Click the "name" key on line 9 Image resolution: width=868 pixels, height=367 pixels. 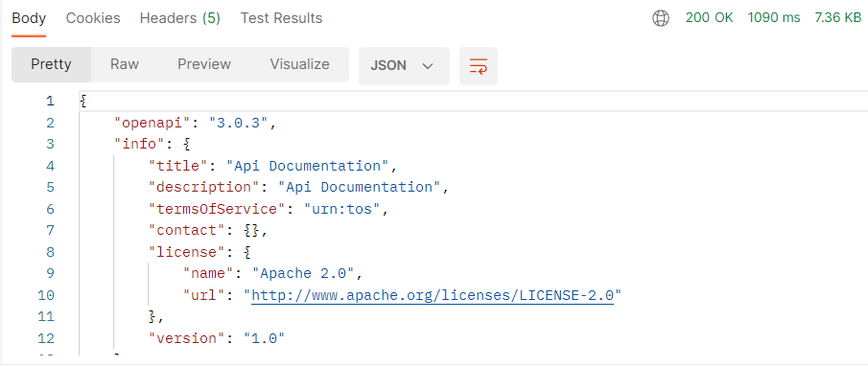pyautogui.click(x=209, y=274)
